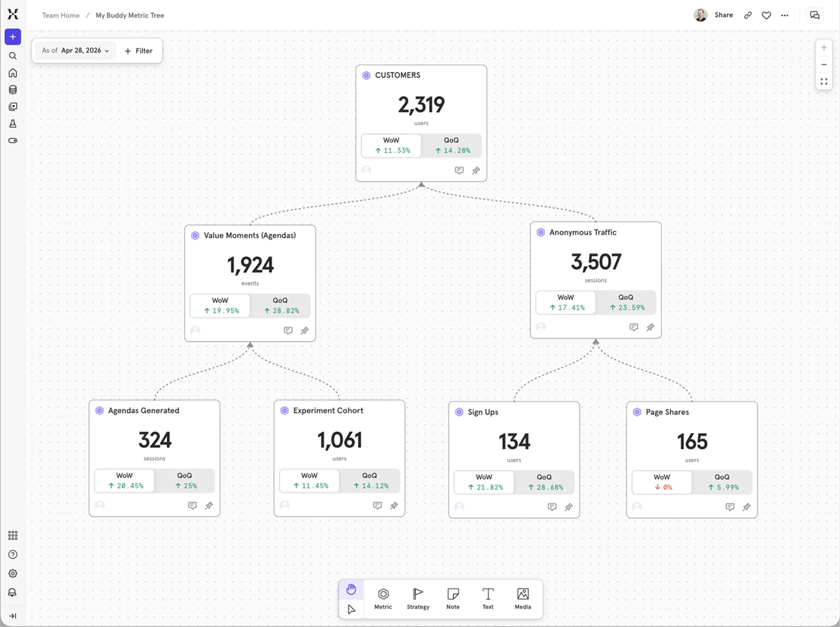Copy link using the chain icon
Viewport: 840px width, 627px height.
tap(748, 15)
